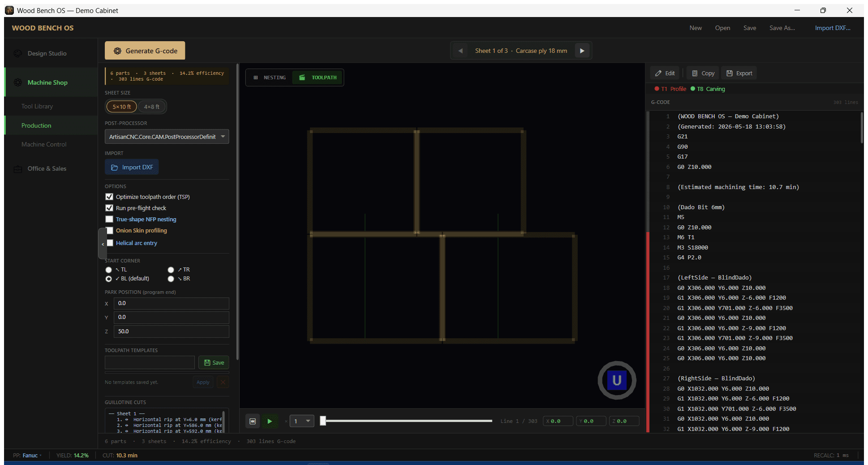The height and width of the screenshot is (465, 868).
Task: Click the park position X field
Action: pyautogui.click(x=171, y=303)
